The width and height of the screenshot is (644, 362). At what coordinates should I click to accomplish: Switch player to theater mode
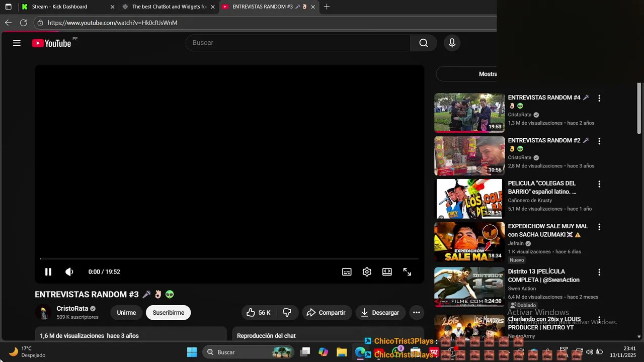(387, 271)
